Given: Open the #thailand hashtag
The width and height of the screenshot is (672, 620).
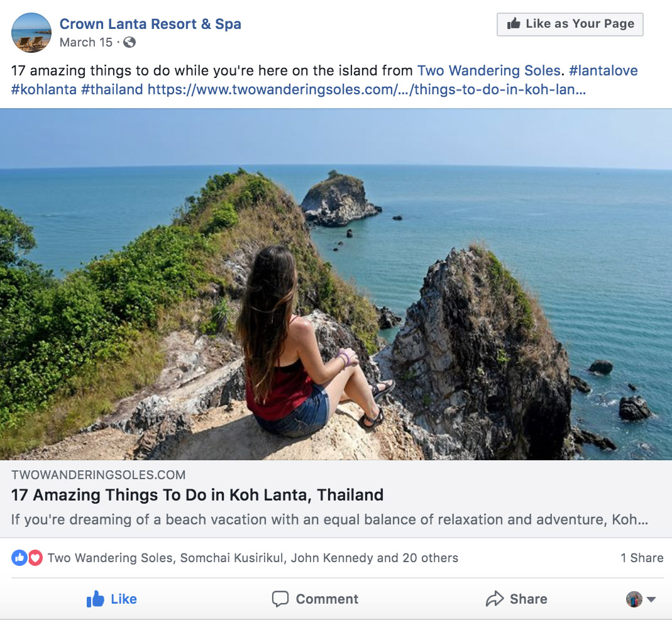Looking at the screenshot, I should click(112, 90).
